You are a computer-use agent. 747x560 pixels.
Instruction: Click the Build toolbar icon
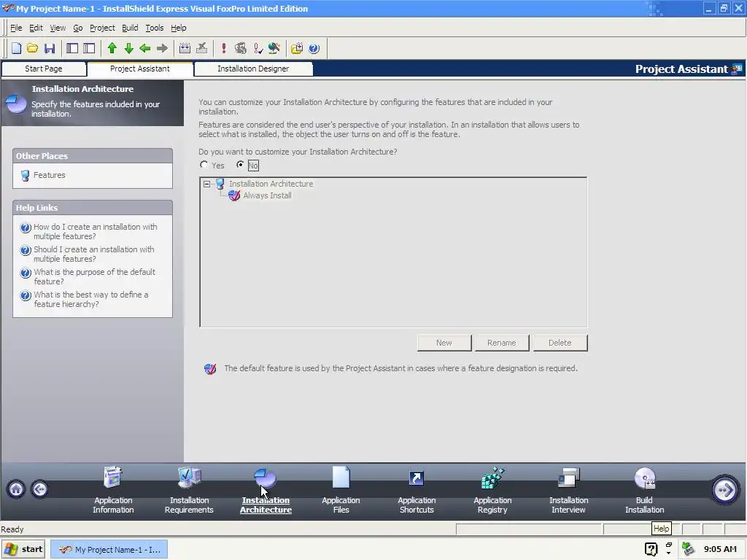point(185,48)
